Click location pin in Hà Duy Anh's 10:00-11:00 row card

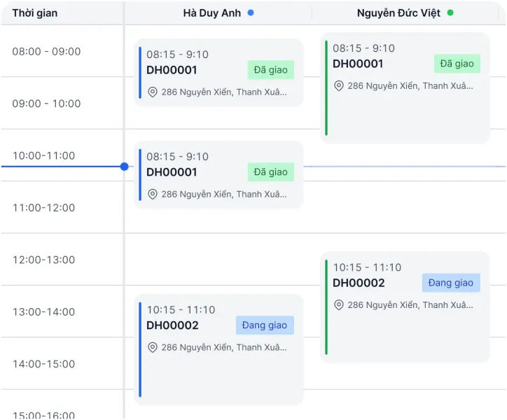click(152, 195)
